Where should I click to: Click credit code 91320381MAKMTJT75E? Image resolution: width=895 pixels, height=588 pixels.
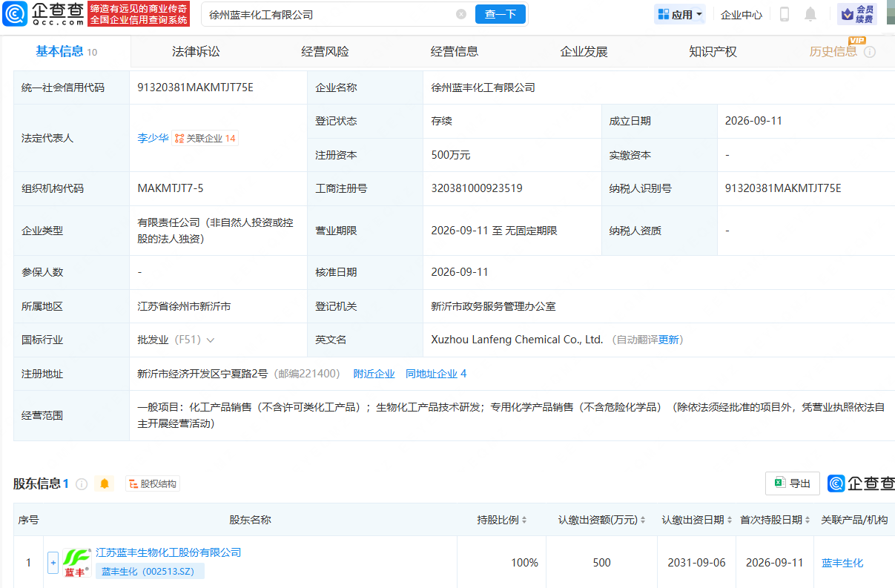(196, 87)
